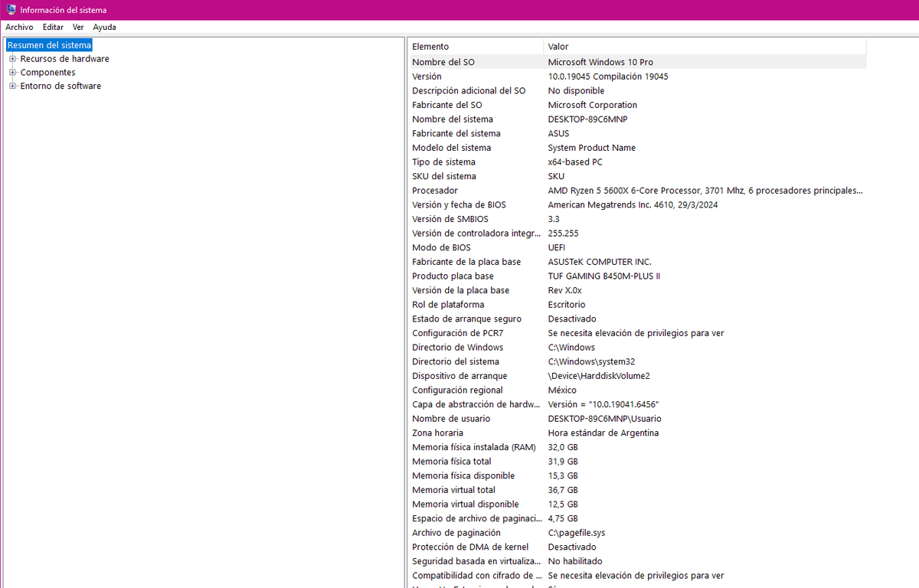The width and height of the screenshot is (919, 588).
Task: Select Memoria física instalada (RAM) row
Action: pyautogui.click(x=637, y=447)
